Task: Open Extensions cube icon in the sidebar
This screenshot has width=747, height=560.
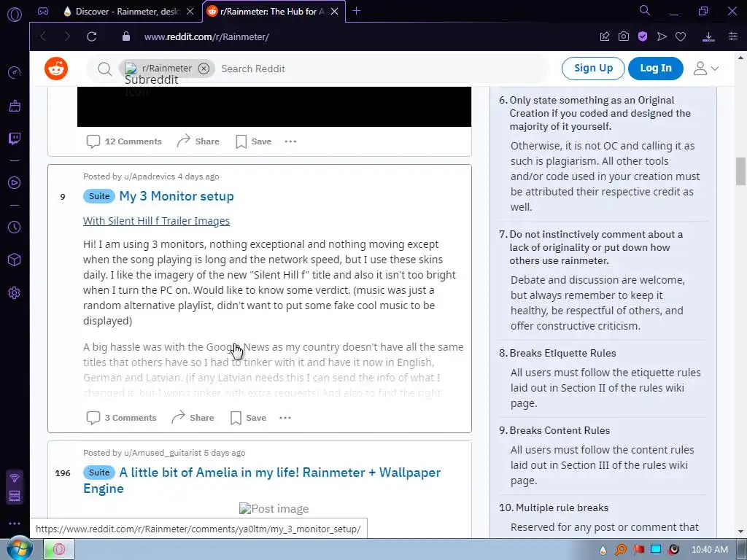Action: (x=15, y=260)
